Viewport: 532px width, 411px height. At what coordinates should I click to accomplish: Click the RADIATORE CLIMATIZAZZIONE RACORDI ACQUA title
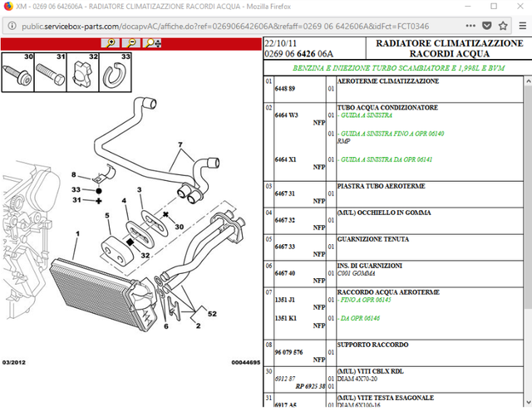[x=449, y=48]
